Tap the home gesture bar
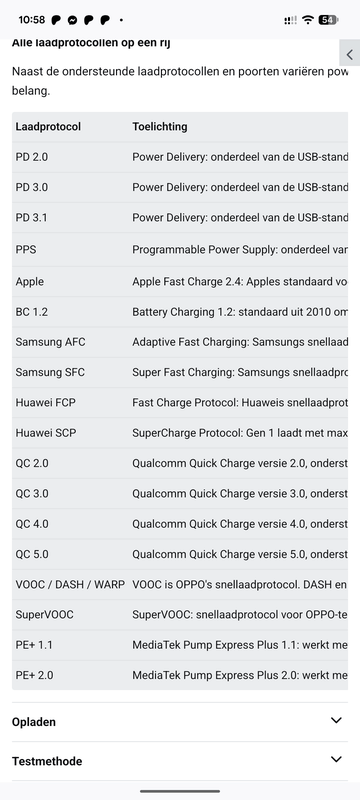 click(x=180, y=791)
